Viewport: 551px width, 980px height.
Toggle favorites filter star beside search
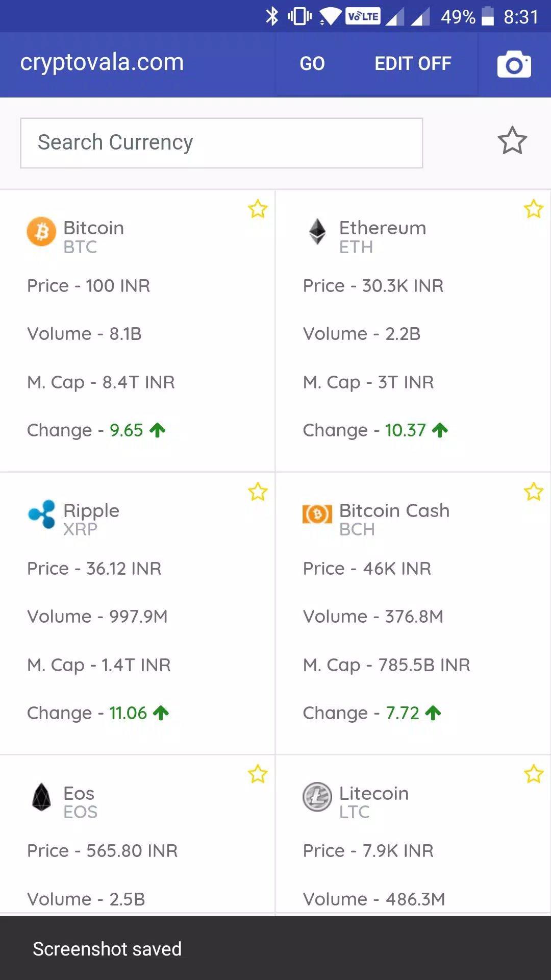[x=512, y=141]
